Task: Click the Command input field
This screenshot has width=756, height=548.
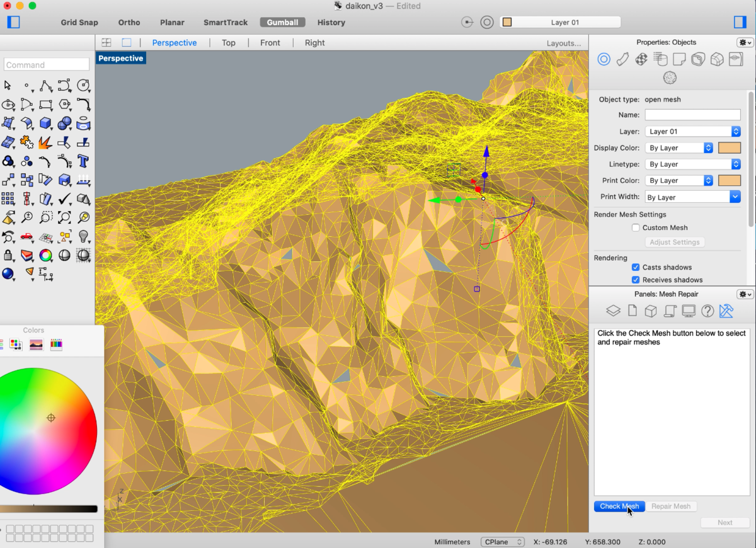Action: pyautogui.click(x=47, y=64)
